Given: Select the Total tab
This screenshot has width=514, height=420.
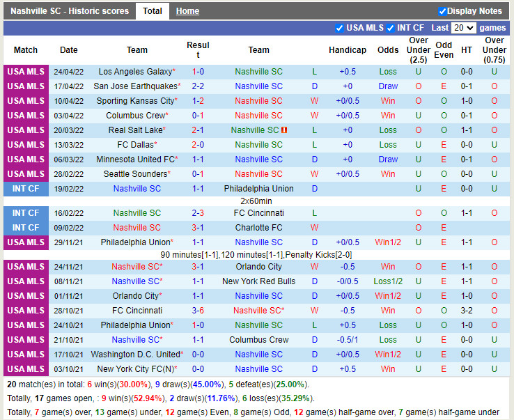Looking at the screenshot, I should (x=152, y=11).
